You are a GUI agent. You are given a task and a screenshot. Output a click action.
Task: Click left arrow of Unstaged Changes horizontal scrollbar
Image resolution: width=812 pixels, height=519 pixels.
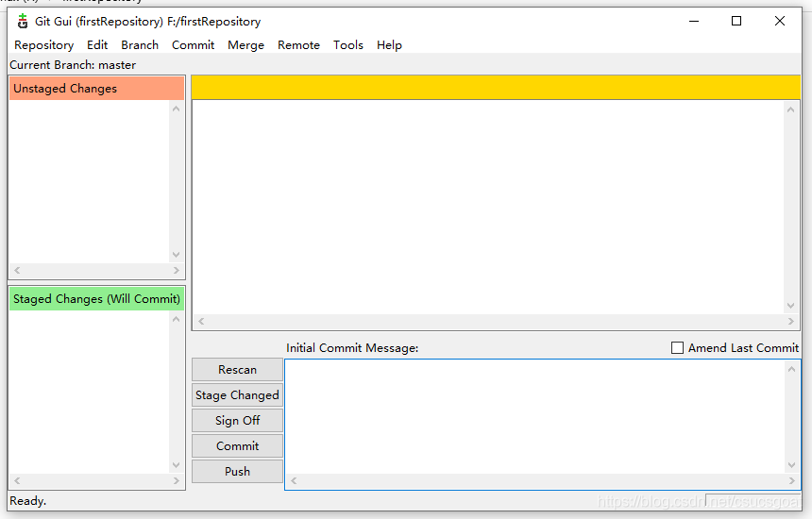pyautogui.click(x=17, y=270)
